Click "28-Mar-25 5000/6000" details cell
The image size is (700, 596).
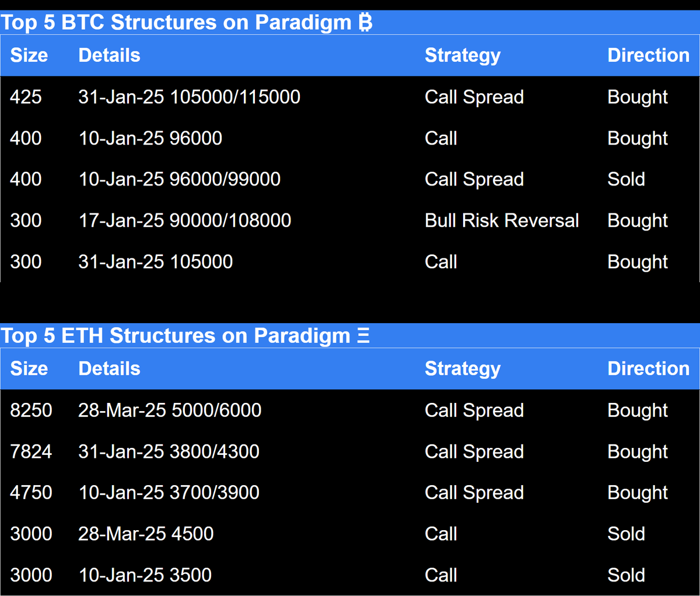(170, 410)
